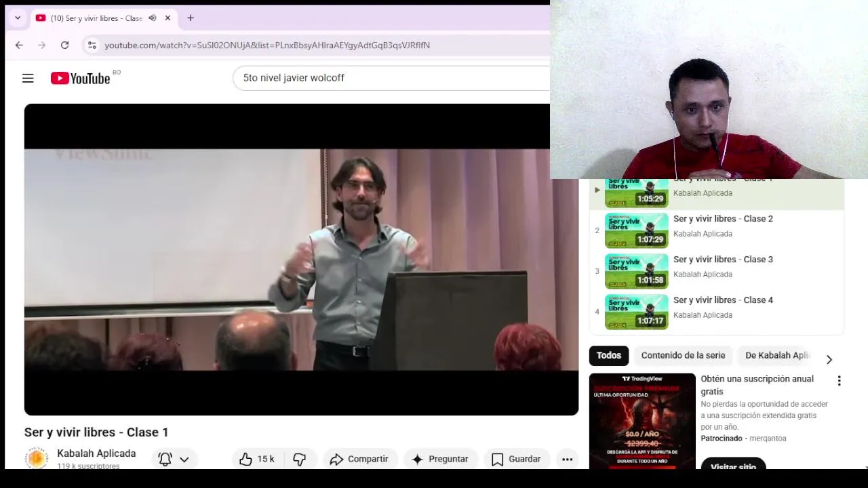Screen dimensions: 868x488
Task: Click the YouTube search field
Action: click(392, 78)
